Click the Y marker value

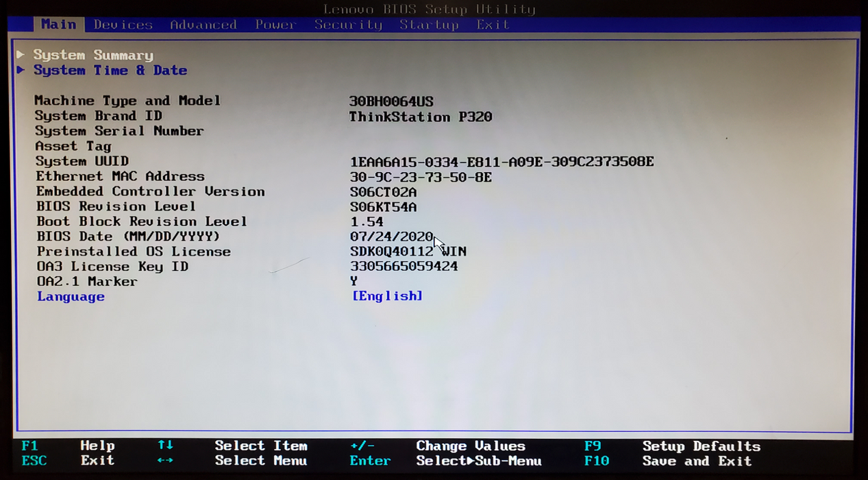354,281
